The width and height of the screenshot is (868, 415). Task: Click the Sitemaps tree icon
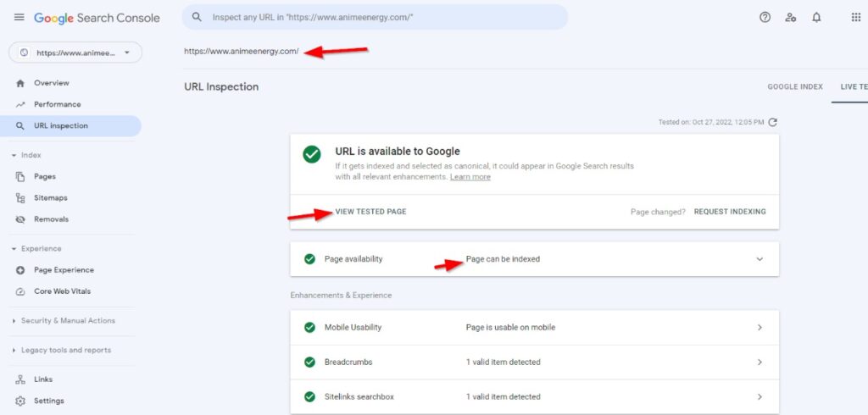pyautogui.click(x=20, y=198)
